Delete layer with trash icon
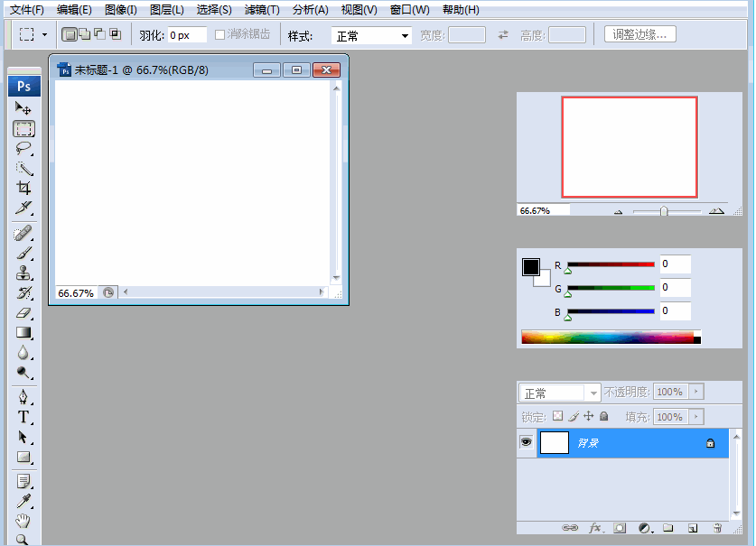Viewport: 756px width, 546px height. click(717, 528)
